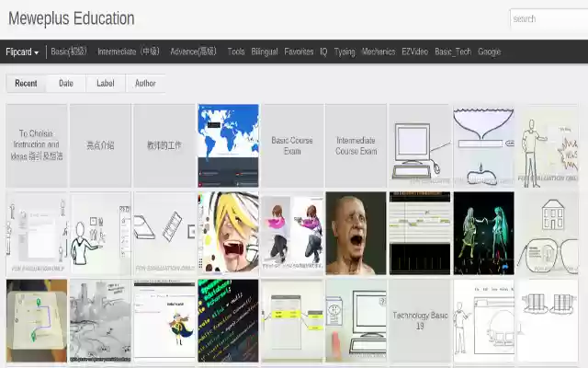Click the Meweplus Education site title

click(x=72, y=18)
